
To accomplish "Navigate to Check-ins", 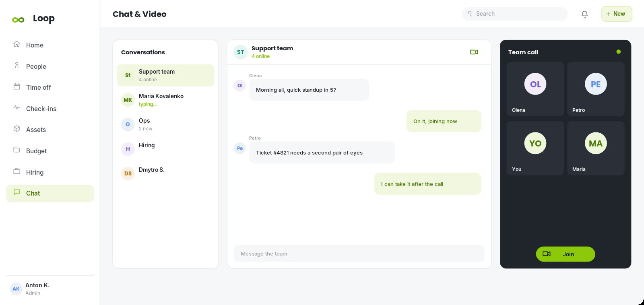I will (50, 109).
